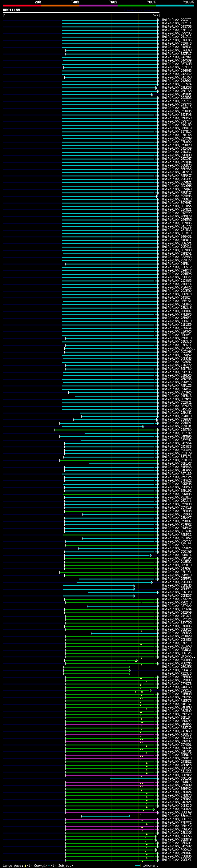Open hit UniRef100_O43758
Viewport: 197px width, 868px height.
coord(177,26)
